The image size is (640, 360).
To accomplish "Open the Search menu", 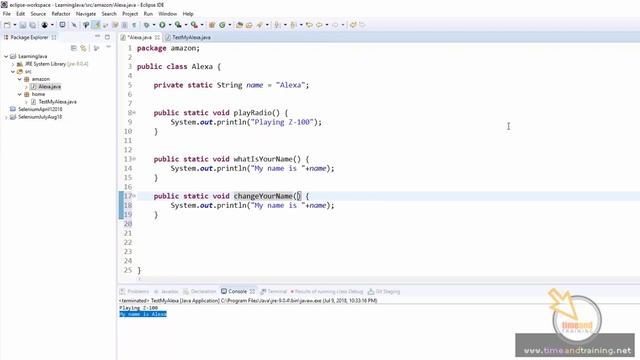I will 109,13.
